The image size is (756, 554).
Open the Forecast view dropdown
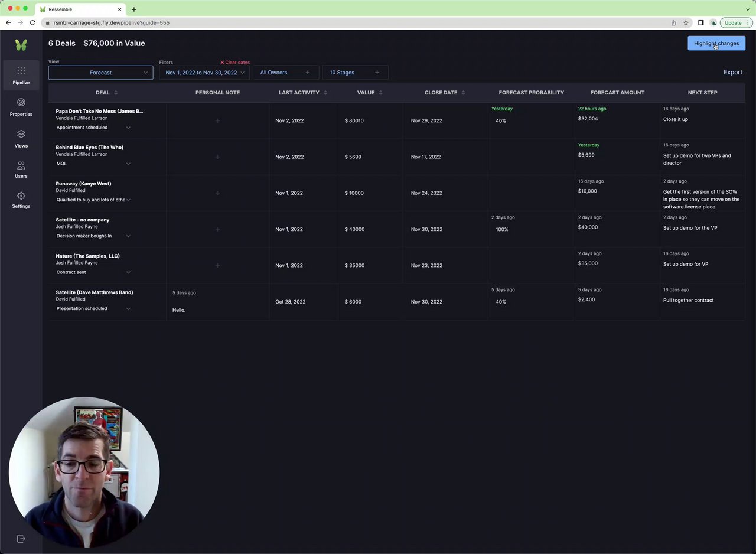coord(100,73)
